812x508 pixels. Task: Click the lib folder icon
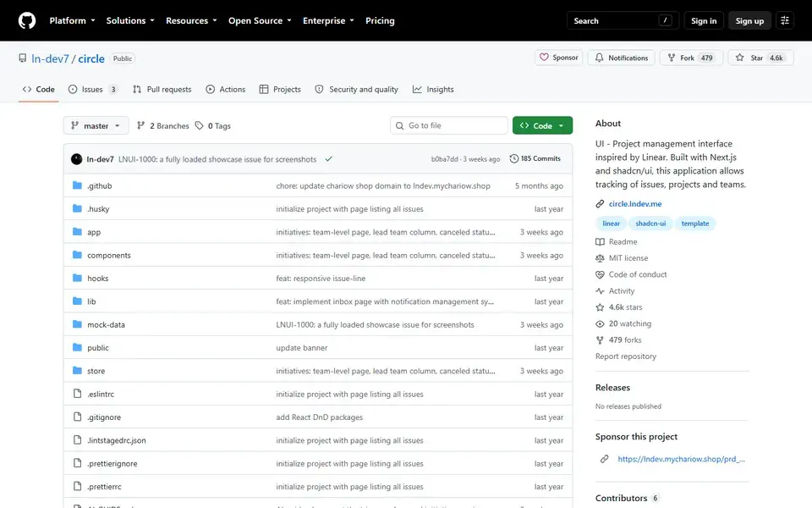(77, 301)
